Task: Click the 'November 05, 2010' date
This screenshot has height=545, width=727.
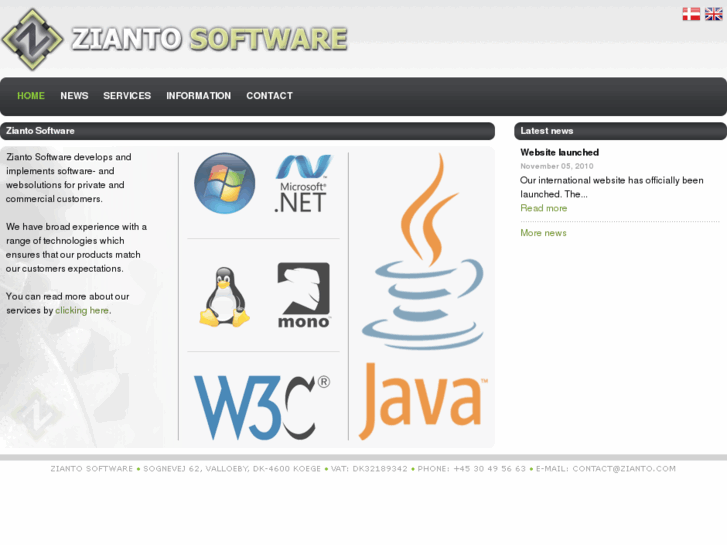Action: pyautogui.click(x=556, y=166)
